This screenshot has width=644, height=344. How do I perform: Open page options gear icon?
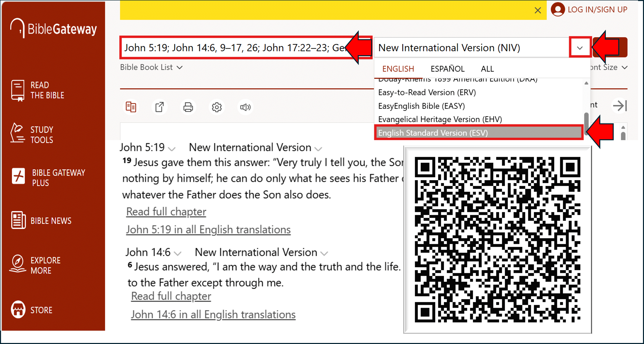(x=217, y=107)
